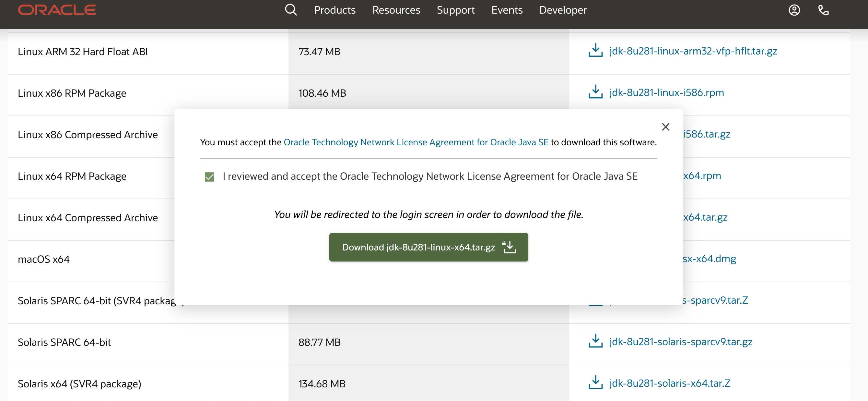Open the Developer menu
868x401 pixels.
pos(563,10)
